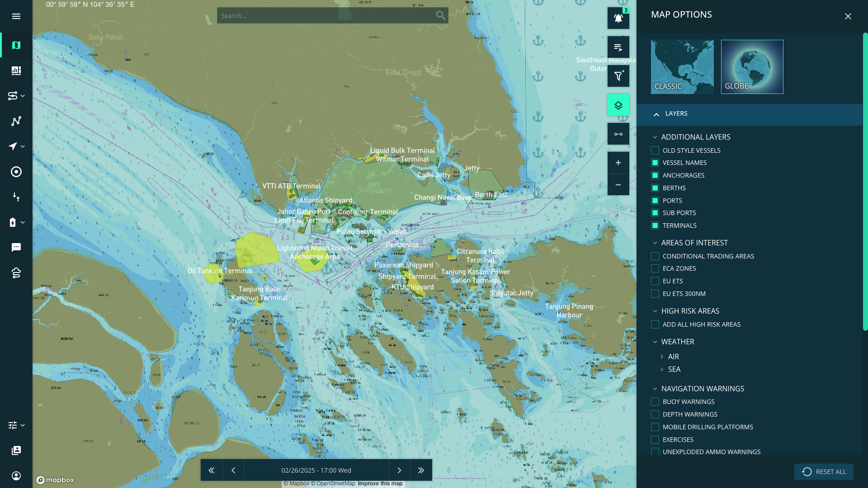
Task: Select the map view sidebar icon
Action: pyautogui.click(x=16, y=45)
